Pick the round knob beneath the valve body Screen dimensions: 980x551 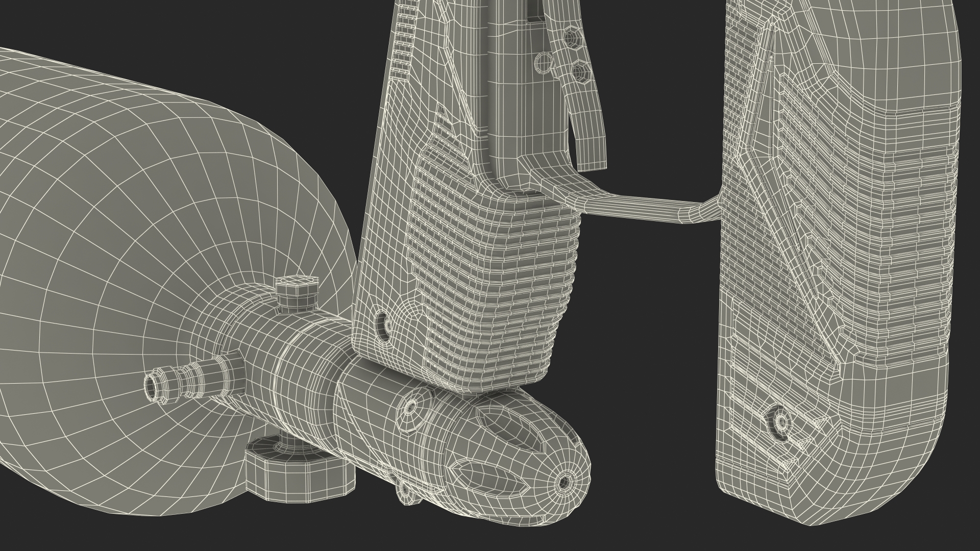point(300,470)
